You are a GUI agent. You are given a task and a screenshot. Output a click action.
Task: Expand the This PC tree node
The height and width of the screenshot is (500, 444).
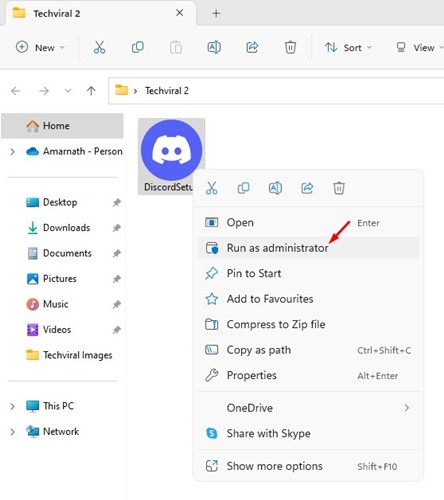click(12, 406)
